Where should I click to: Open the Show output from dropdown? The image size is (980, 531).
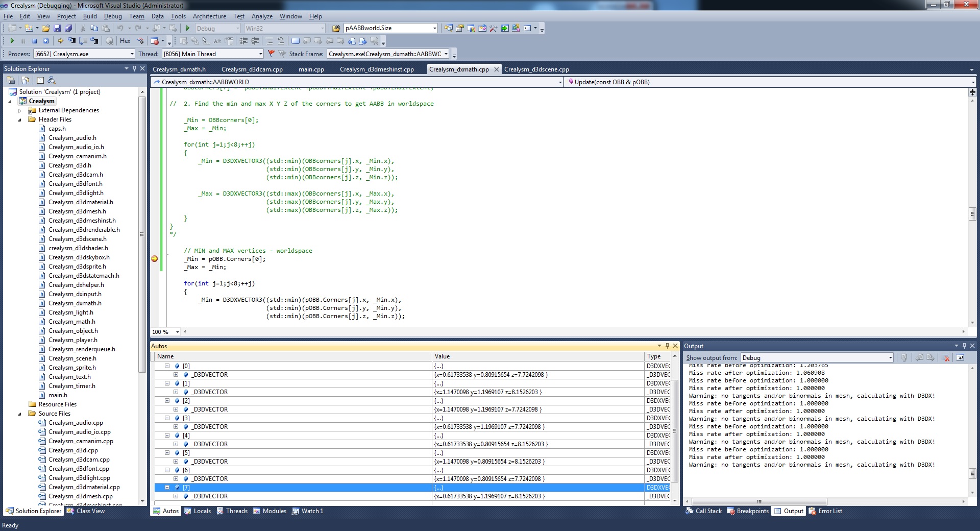point(890,358)
